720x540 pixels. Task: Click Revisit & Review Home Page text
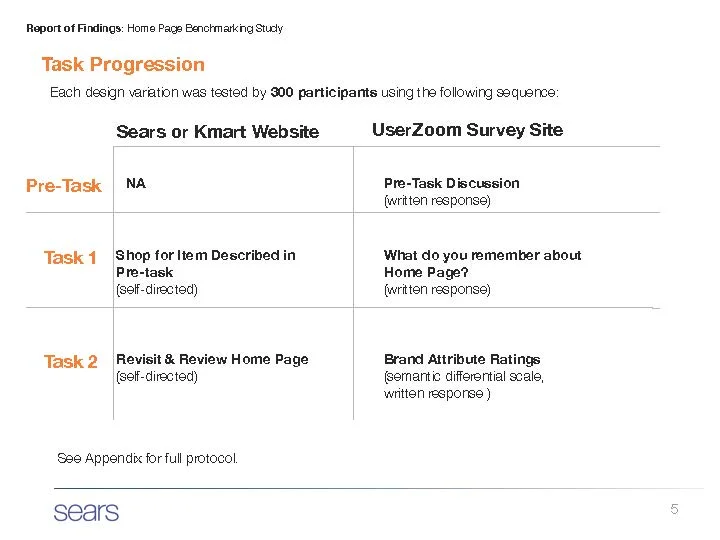coord(212,359)
